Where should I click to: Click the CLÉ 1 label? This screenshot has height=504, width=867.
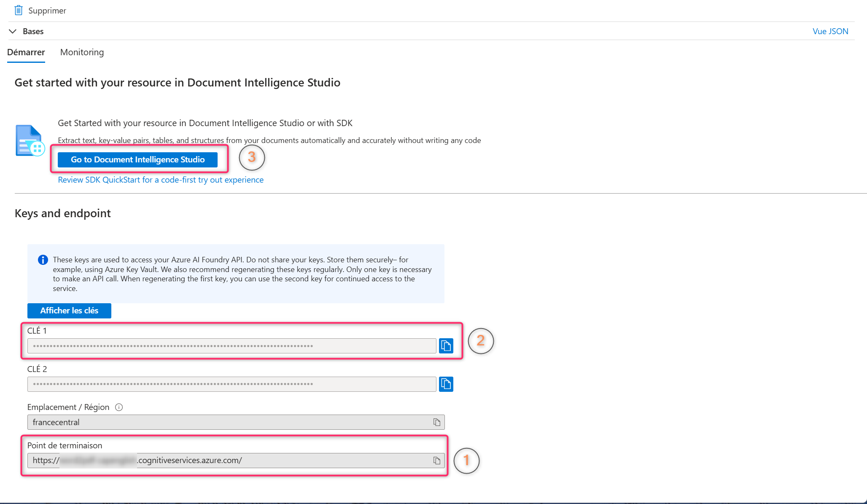(x=37, y=331)
